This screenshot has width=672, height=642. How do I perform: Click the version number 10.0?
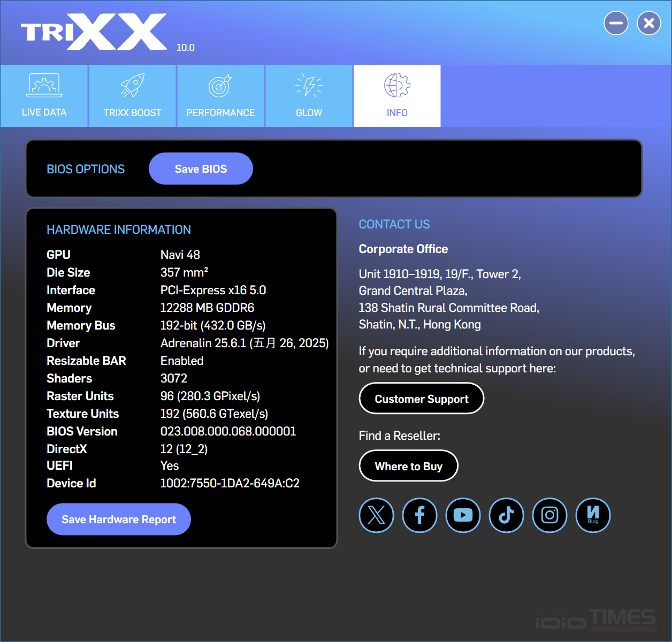click(x=186, y=47)
